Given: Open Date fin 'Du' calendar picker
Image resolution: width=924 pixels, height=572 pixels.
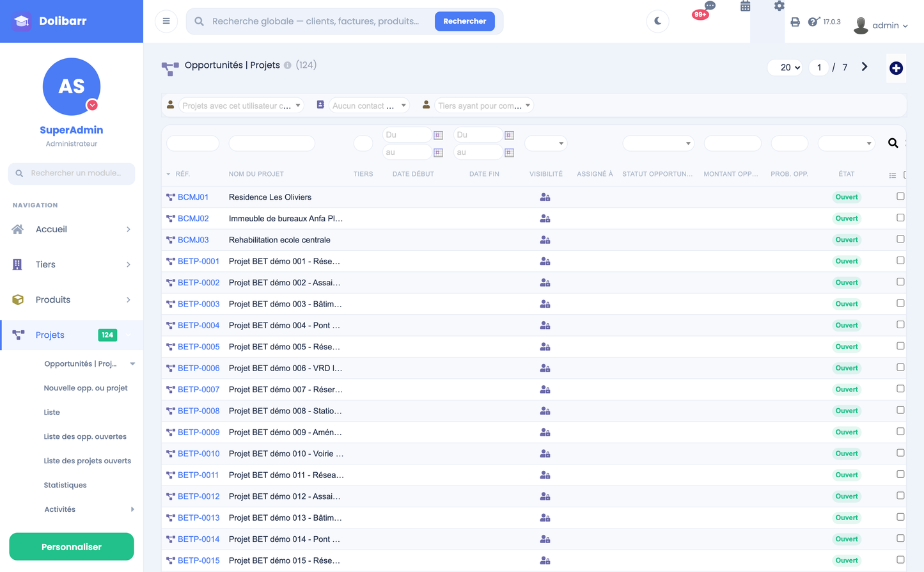Looking at the screenshot, I should (509, 135).
